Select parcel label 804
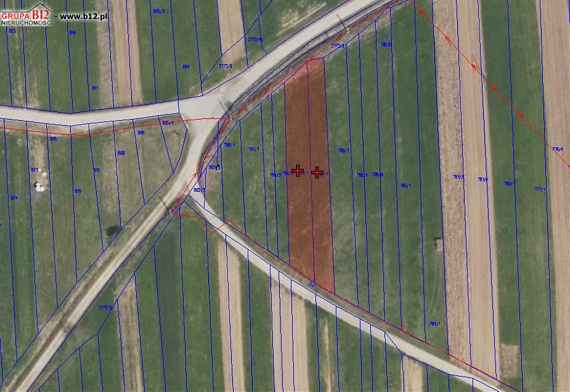The image size is (570, 392). [186, 66]
